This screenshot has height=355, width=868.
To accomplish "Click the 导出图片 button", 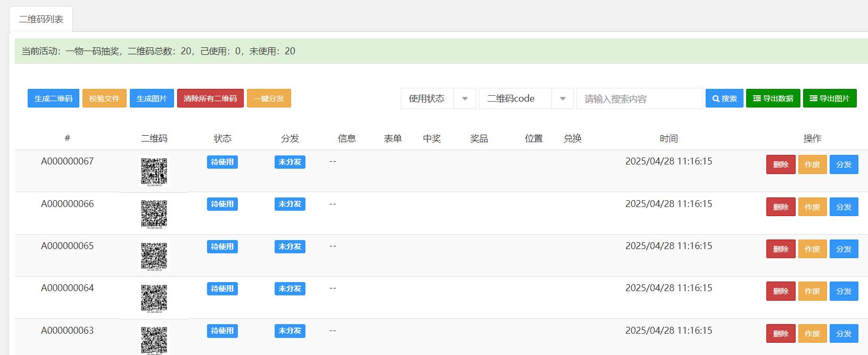I will 830,98.
